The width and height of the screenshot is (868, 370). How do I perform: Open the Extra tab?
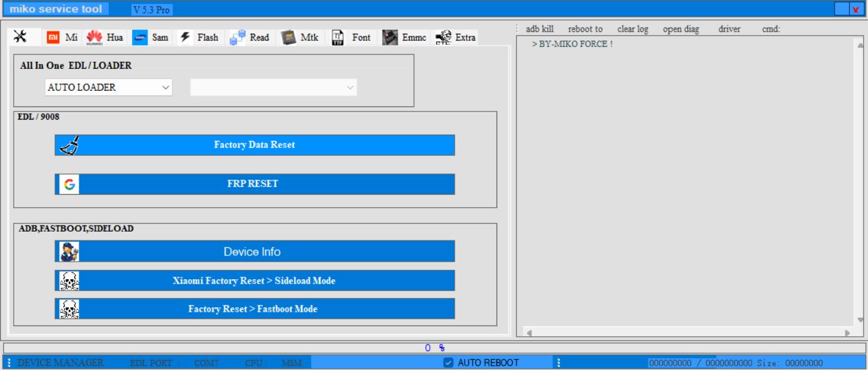(x=455, y=38)
